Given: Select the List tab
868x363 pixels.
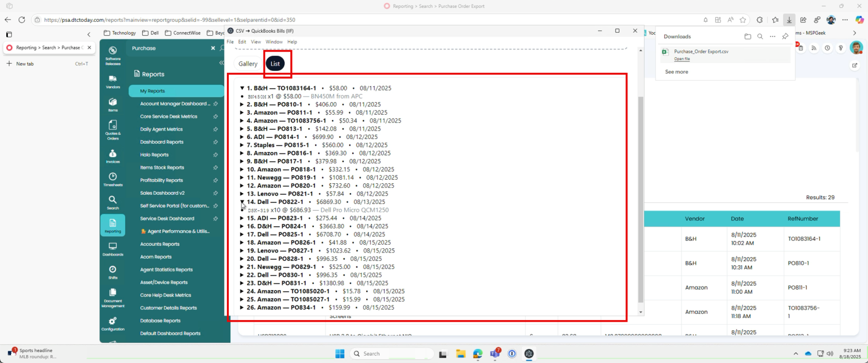Looking at the screenshot, I should (275, 64).
